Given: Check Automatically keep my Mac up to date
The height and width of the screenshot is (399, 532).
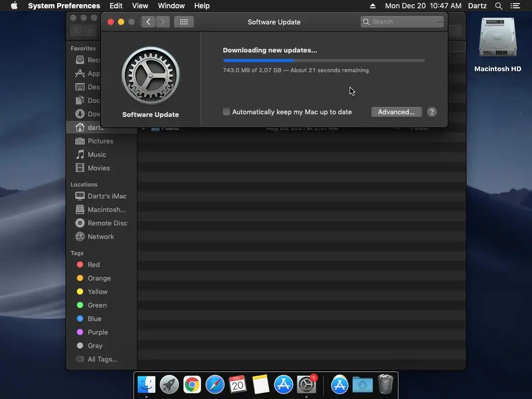Looking at the screenshot, I should click(x=227, y=112).
